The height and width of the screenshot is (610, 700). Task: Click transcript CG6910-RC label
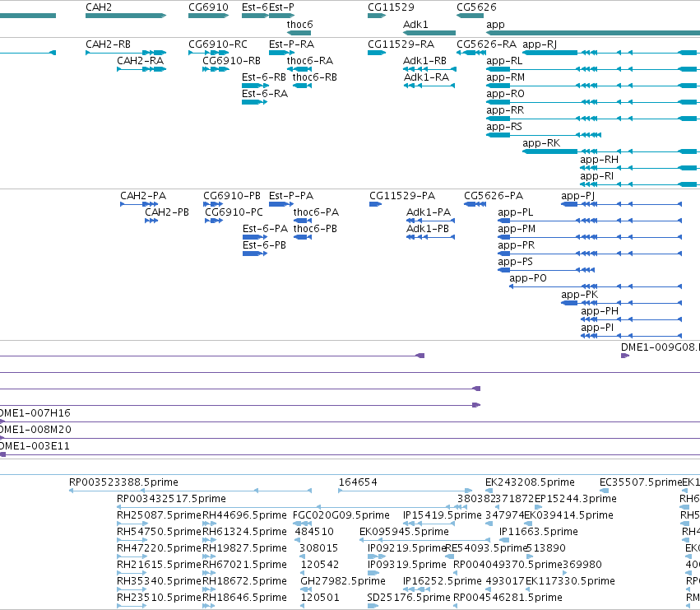pyautogui.click(x=218, y=44)
